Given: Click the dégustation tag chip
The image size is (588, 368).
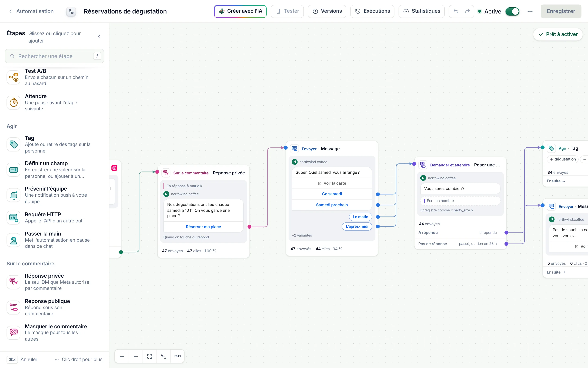Looking at the screenshot, I should tap(562, 159).
